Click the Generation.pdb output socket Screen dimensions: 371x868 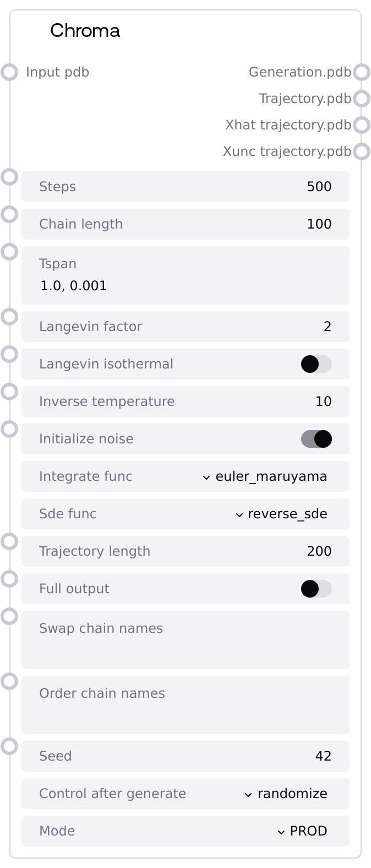pos(362,72)
